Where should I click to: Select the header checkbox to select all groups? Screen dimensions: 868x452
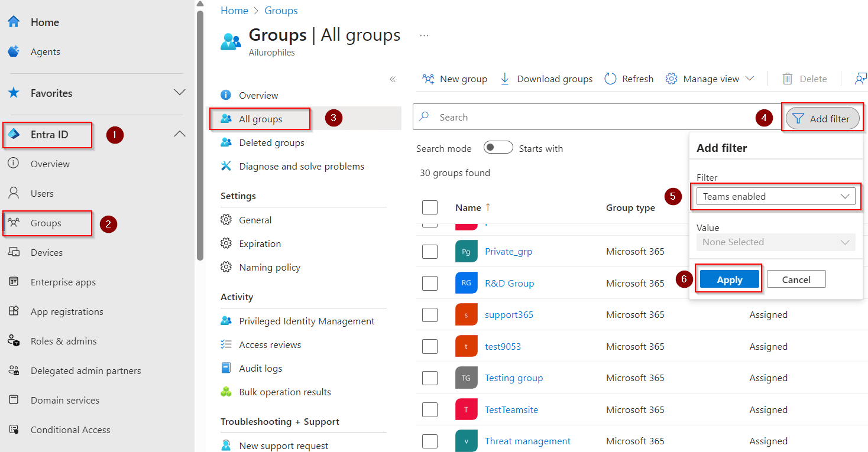pos(430,207)
